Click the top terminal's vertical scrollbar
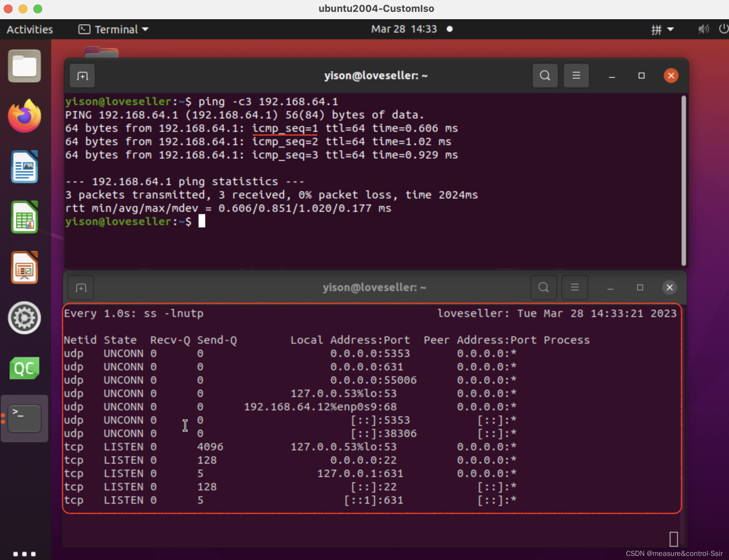This screenshot has width=729, height=560. pos(683,181)
